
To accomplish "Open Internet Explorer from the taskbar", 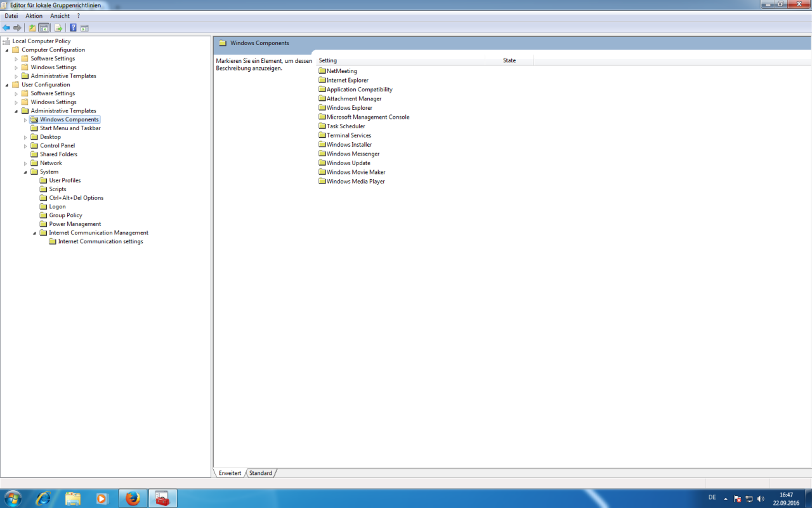I will [x=43, y=498].
